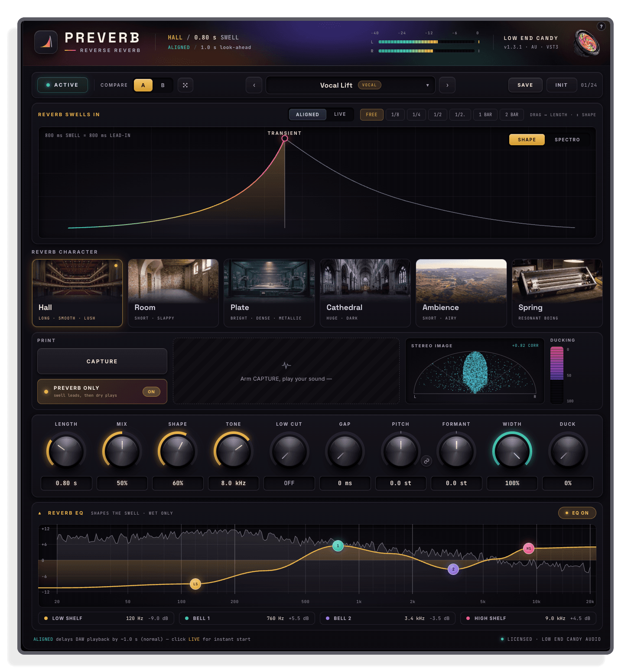631x672 pixels.
Task: Click the DUCKING meter bar
Action: pos(557,375)
